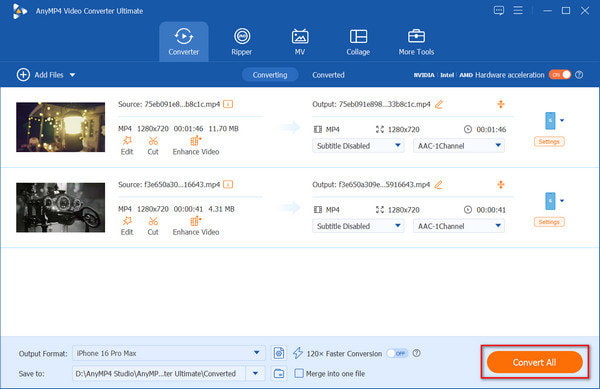
Task: Click the MP4 format icon of second output
Action: [x=318, y=210]
